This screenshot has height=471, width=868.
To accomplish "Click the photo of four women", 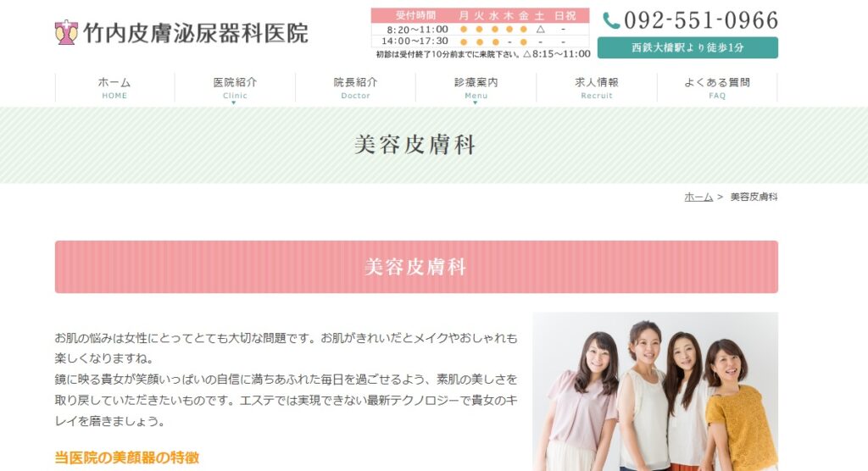I will 655,391.
